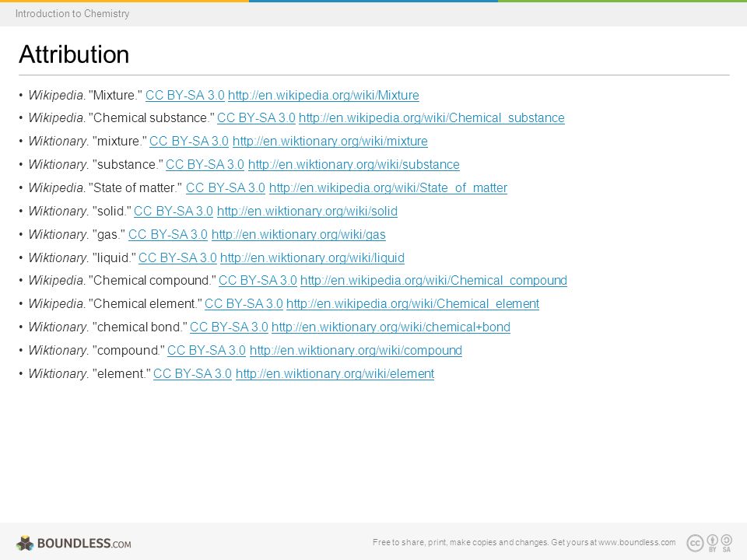Click the Creative Commons CC icon
The height and width of the screenshot is (560, 747).
[695, 543]
